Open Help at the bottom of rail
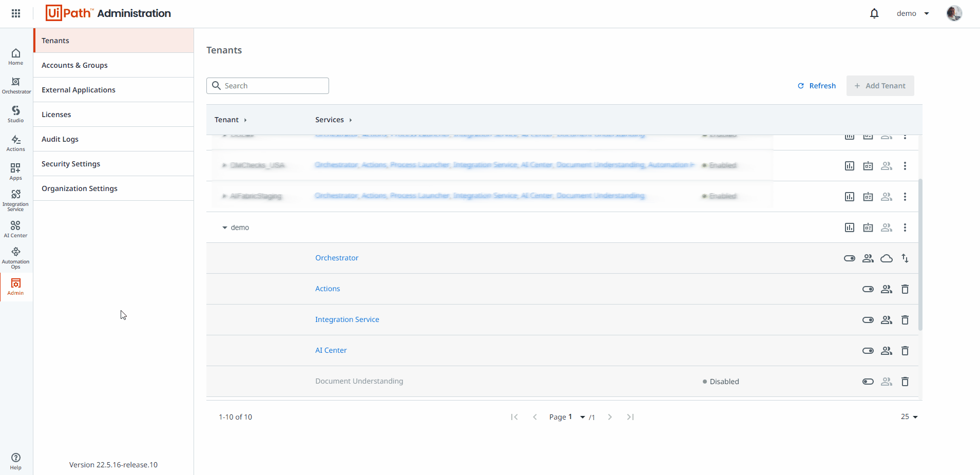The image size is (980, 475). [x=16, y=461]
